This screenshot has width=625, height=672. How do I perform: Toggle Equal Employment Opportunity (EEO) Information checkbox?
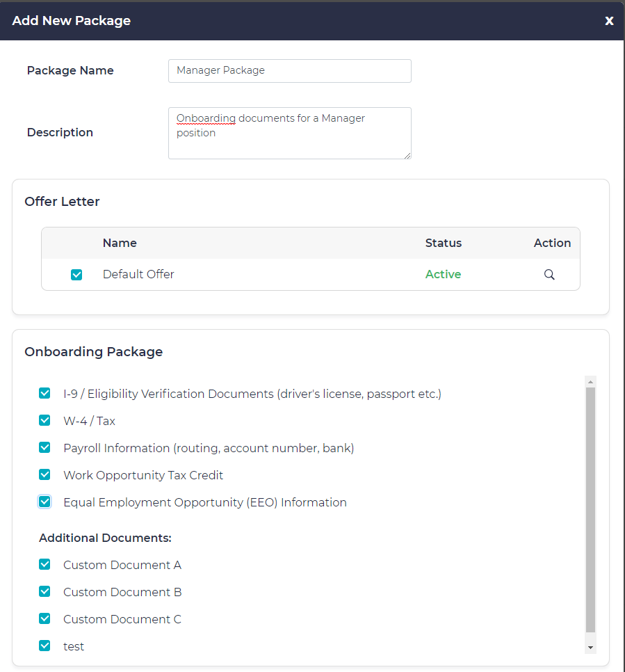pyautogui.click(x=45, y=502)
